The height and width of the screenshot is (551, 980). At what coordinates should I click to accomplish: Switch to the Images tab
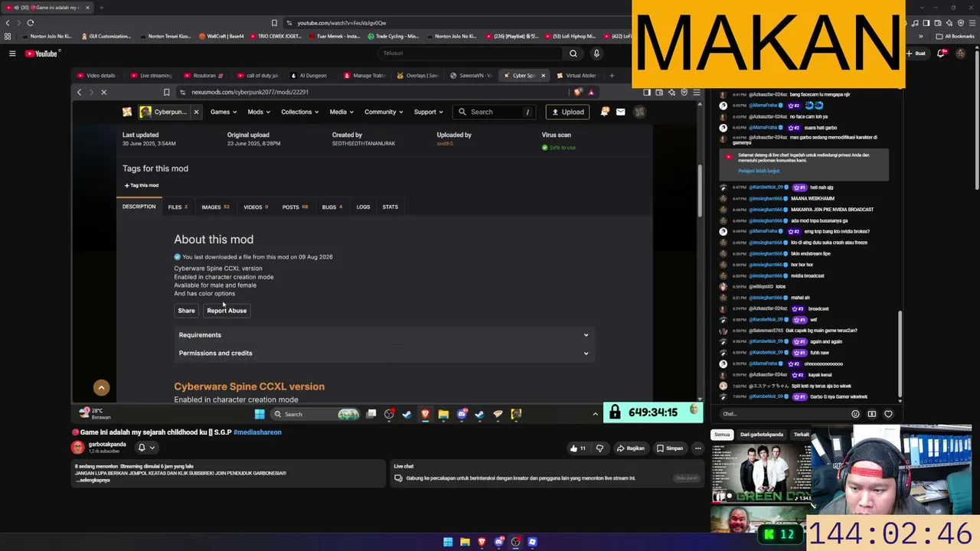[x=215, y=207]
